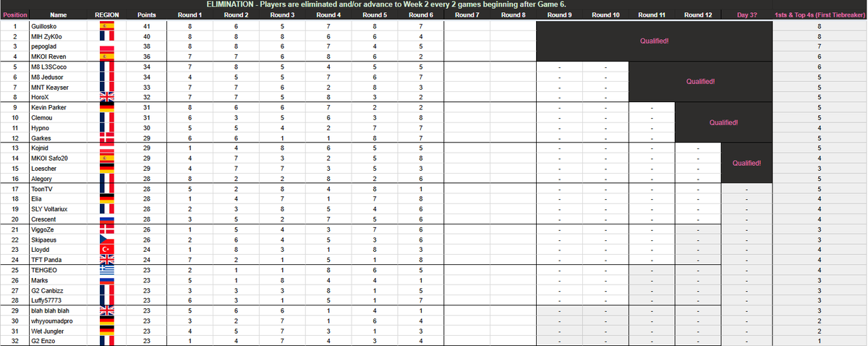Click the flag in Loescher's row

coord(107,168)
